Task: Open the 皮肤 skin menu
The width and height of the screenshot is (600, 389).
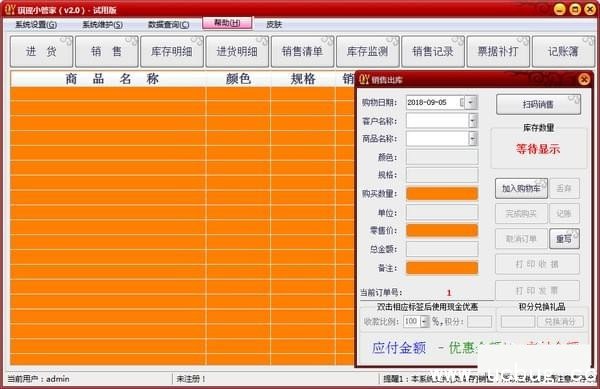Action: tap(274, 25)
